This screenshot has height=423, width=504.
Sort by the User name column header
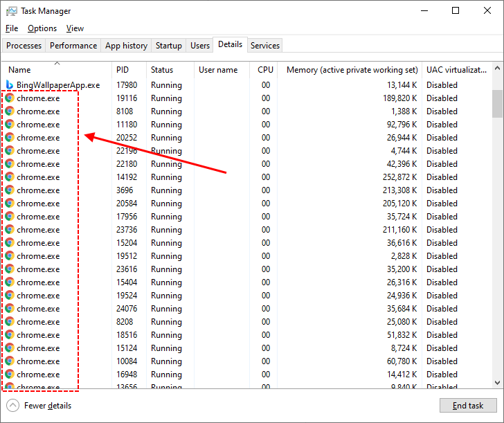coord(222,70)
